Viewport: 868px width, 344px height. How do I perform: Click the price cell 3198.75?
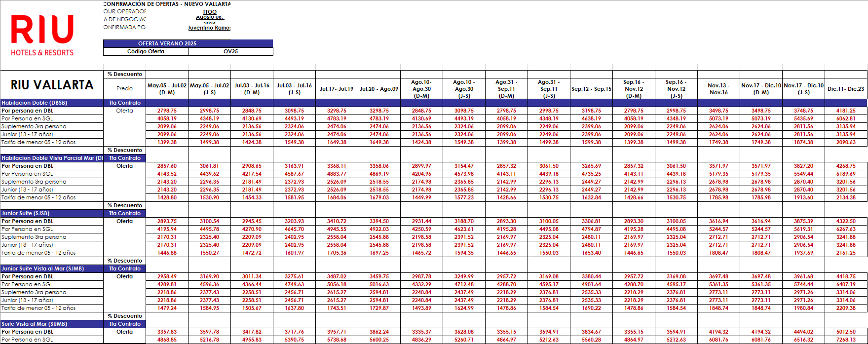591,111
